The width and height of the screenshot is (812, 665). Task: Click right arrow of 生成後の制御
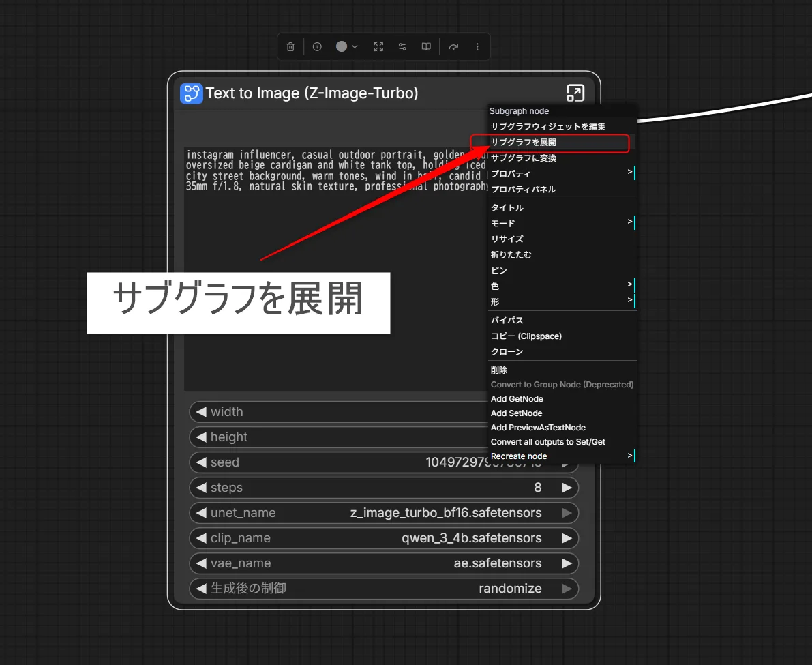[567, 589]
